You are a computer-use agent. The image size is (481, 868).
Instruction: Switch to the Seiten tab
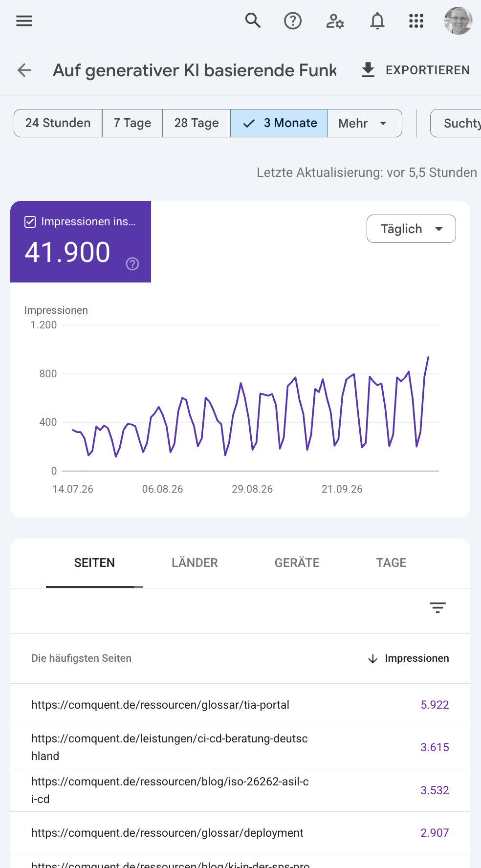(x=94, y=563)
